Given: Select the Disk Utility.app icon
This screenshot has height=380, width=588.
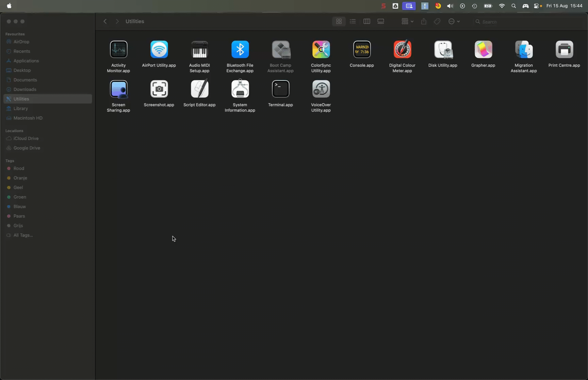Looking at the screenshot, I should [443, 50].
